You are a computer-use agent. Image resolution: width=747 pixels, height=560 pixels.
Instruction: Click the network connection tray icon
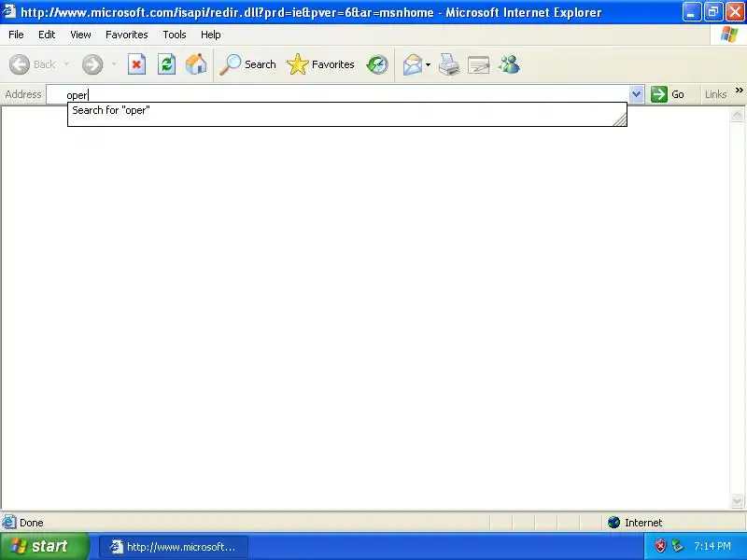point(677,546)
